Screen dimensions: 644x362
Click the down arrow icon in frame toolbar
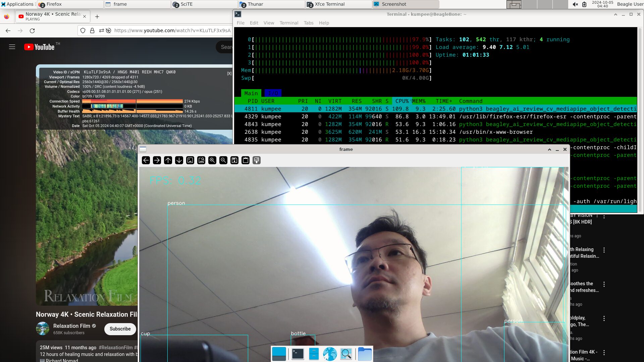[179, 160]
